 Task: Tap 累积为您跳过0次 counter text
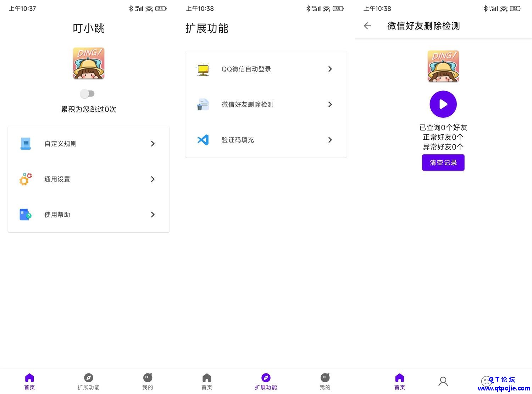(x=89, y=109)
